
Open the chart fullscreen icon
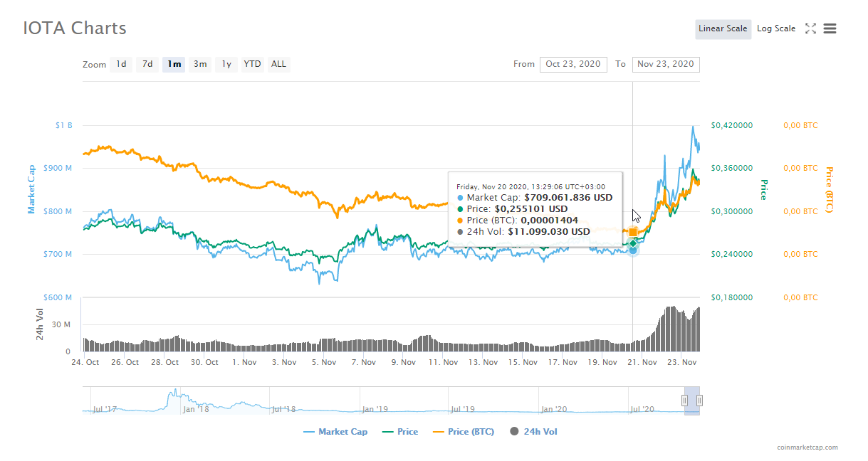[x=810, y=28]
